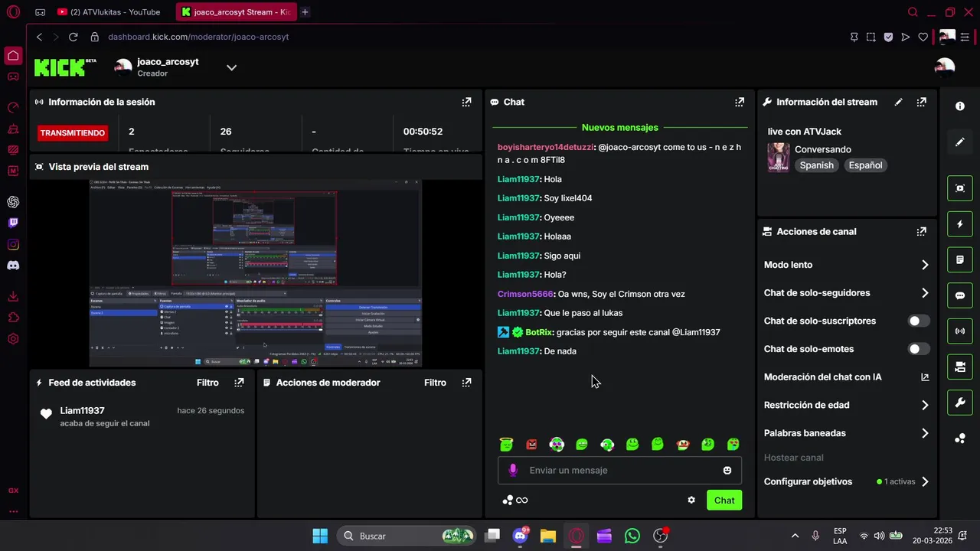
Task: Show hidden system tray icons
Action: (795, 536)
